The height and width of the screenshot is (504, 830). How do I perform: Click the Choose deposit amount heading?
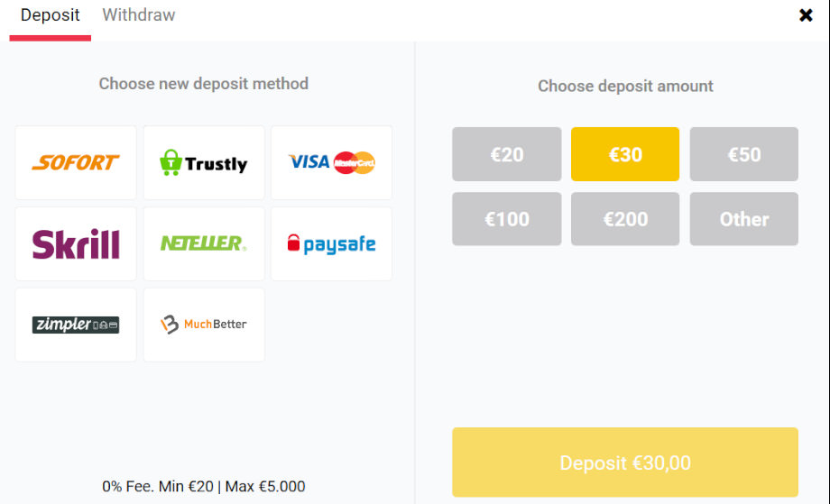[x=625, y=86]
